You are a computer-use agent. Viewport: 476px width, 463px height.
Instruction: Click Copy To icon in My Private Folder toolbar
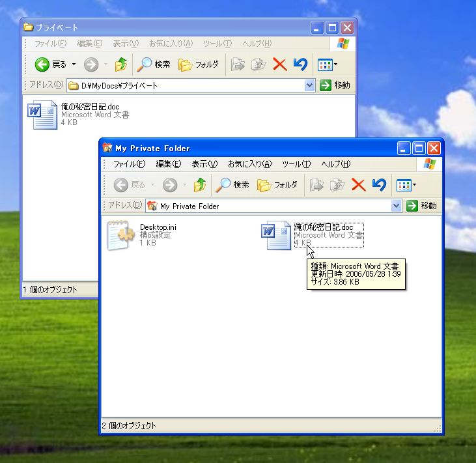click(x=337, y=185)
